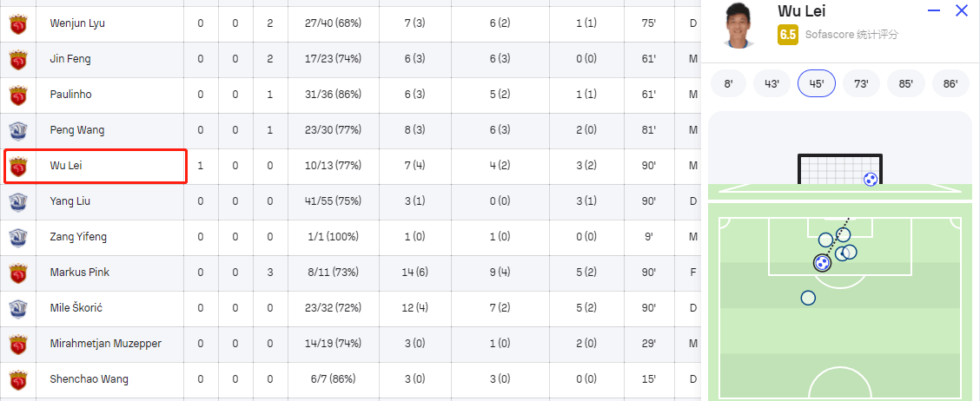Click Peng Wang's blue team crest icon

coord(18,130)
